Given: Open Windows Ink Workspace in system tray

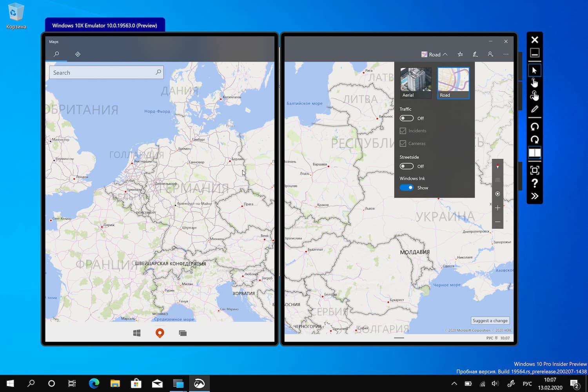Looking at the screenshot, I should click(511, 384).
